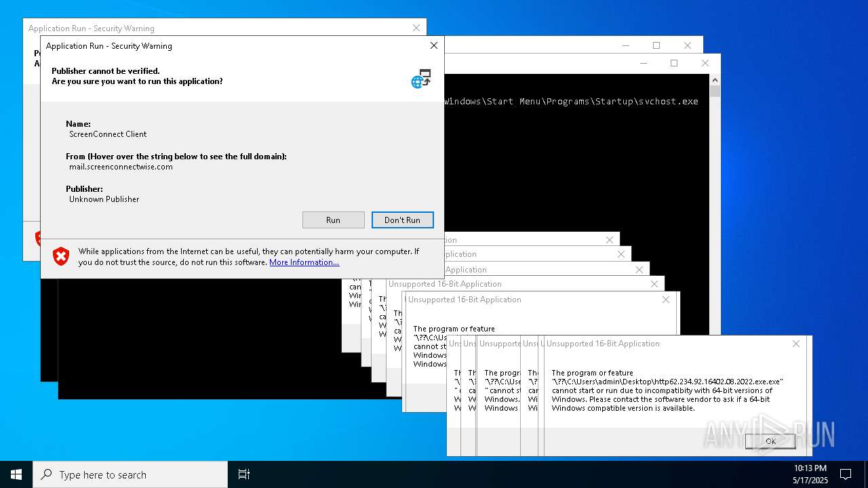Click the mail.screenconnectwise.com domain text
The height and width of the screenshot is (488, 868).
(x=121, y=167)
